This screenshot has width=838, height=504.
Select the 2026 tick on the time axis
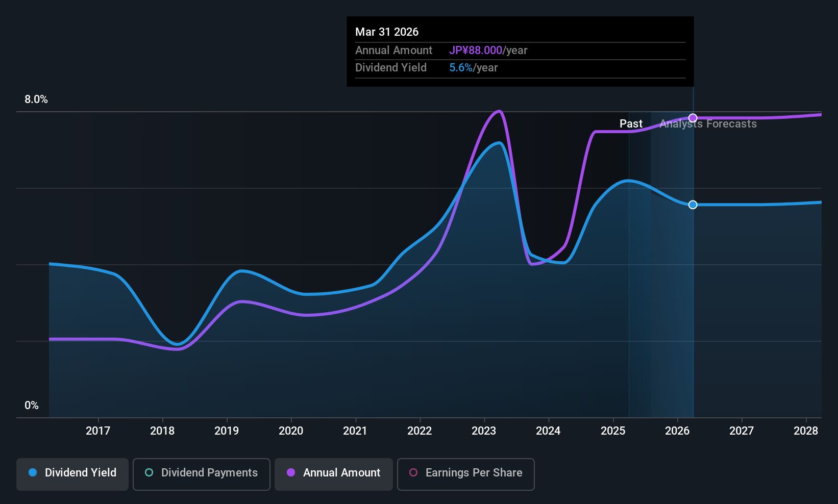tap(677, 431)
